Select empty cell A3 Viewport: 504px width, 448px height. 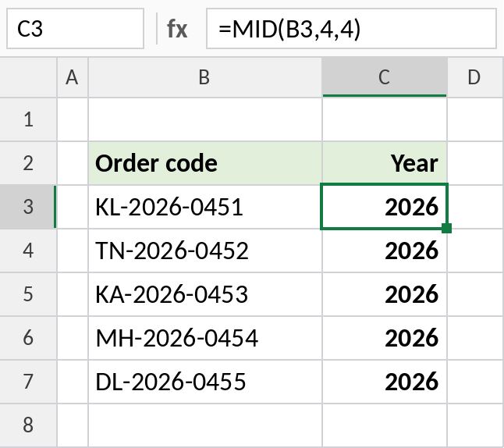(x=73, y=207)
